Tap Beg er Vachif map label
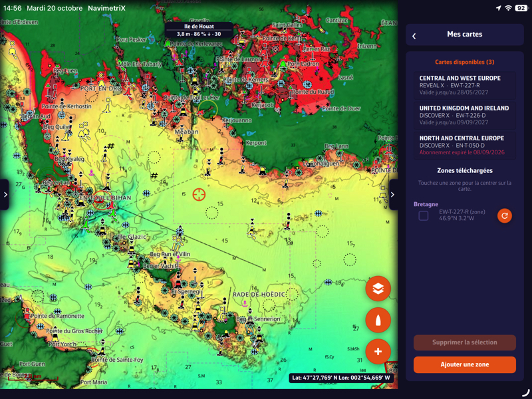532x399 pixels. coord(160,267)
